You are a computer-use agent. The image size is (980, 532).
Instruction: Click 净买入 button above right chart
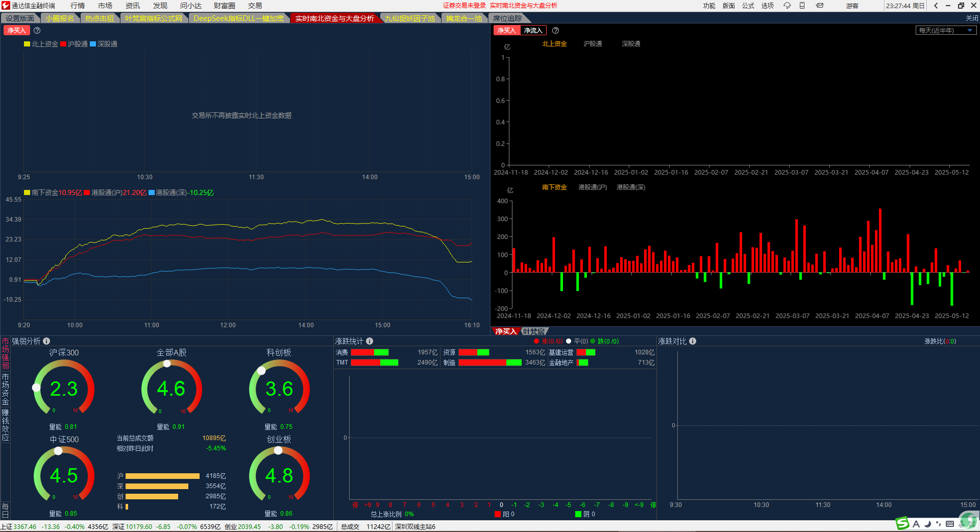pyautogui.click(x=507, y=31)
